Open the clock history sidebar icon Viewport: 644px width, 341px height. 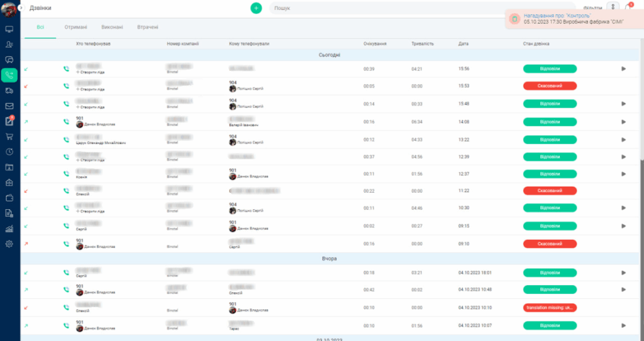point(9,151)
